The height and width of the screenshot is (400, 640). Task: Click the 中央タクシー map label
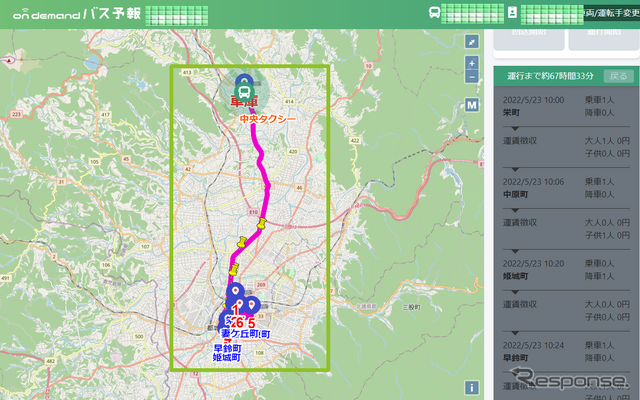(x=267, y=119)
